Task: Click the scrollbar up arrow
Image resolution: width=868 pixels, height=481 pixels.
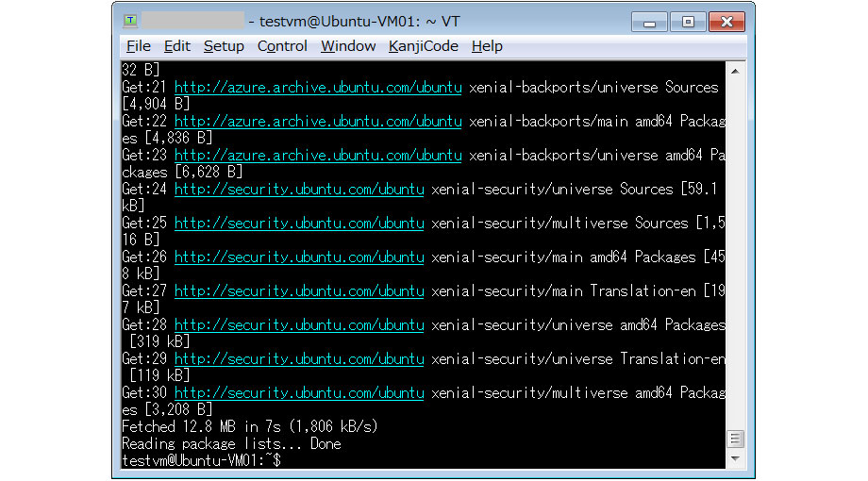Action: tap(735, 71)
